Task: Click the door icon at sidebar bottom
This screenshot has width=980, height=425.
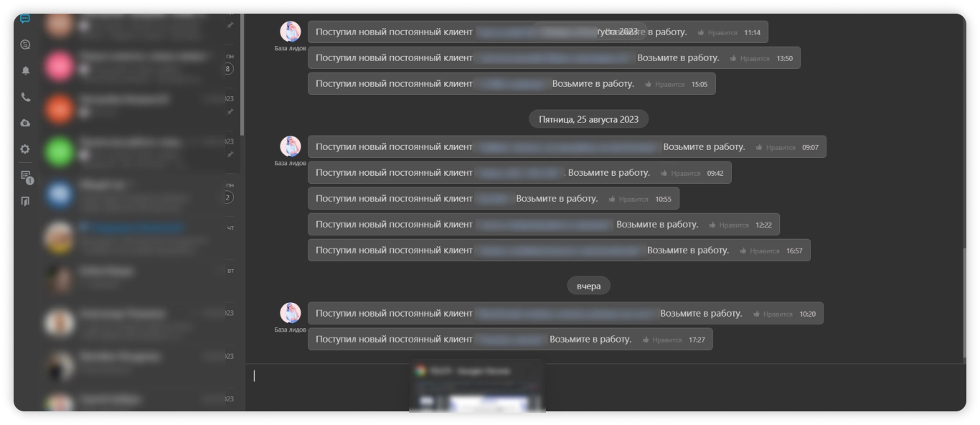Action: coord(25,202)
